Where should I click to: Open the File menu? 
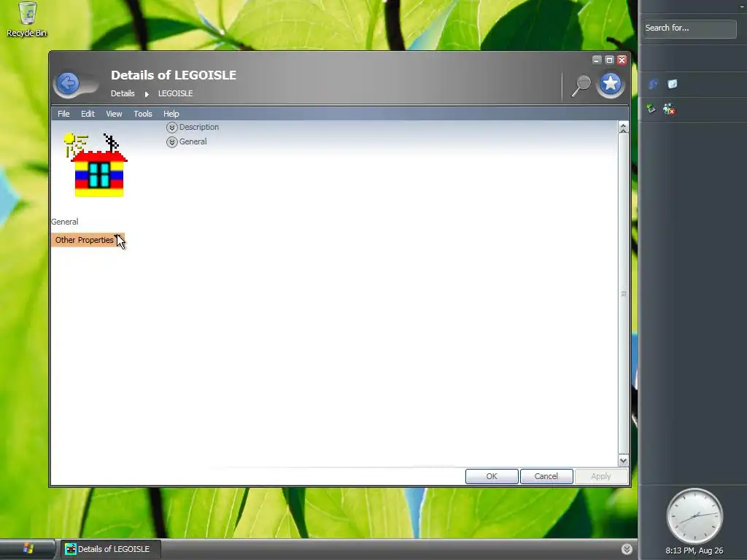(63, 114)
